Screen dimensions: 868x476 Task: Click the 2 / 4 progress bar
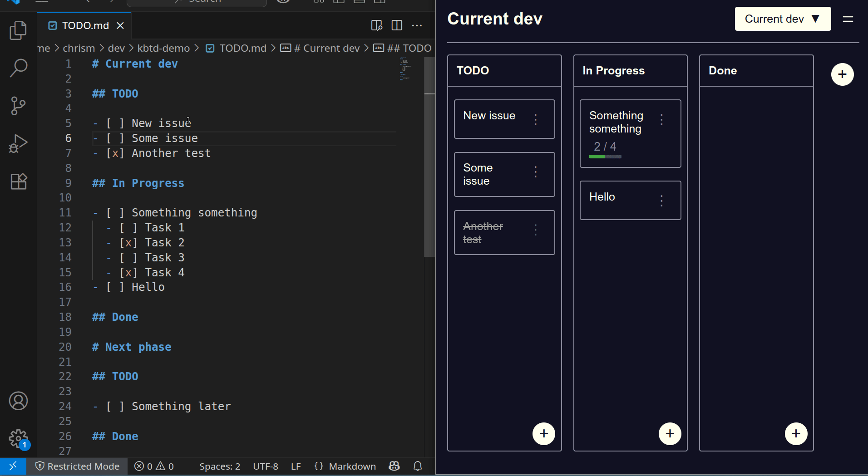(605, 157)
